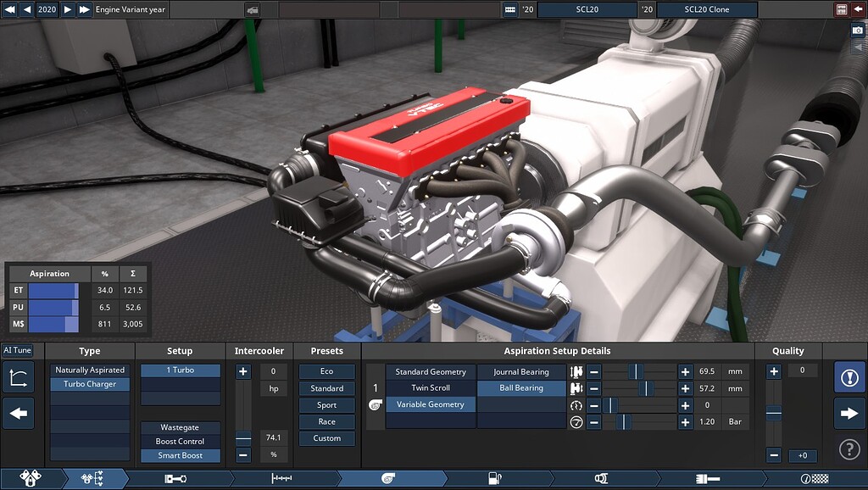The width and height of the screenshot is (868, 490).
Task: Select the fuel system icon in bottom bar
Action: coord(497,477)
